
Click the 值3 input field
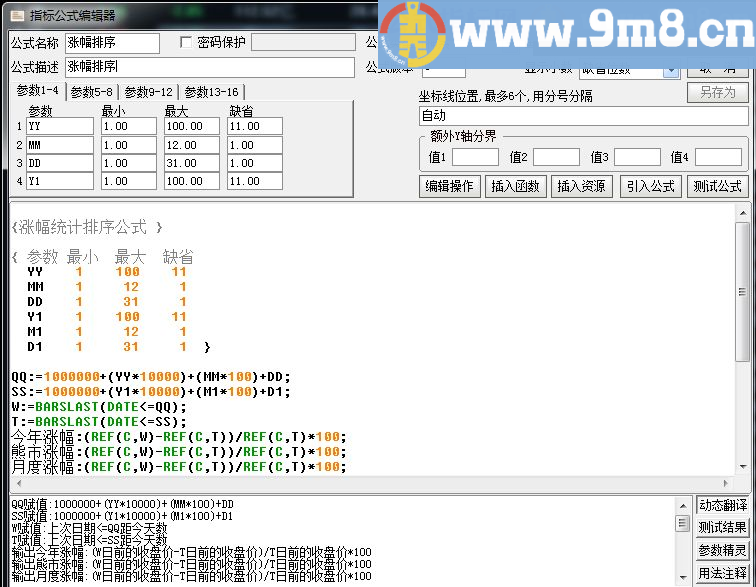tap(637, 157)
